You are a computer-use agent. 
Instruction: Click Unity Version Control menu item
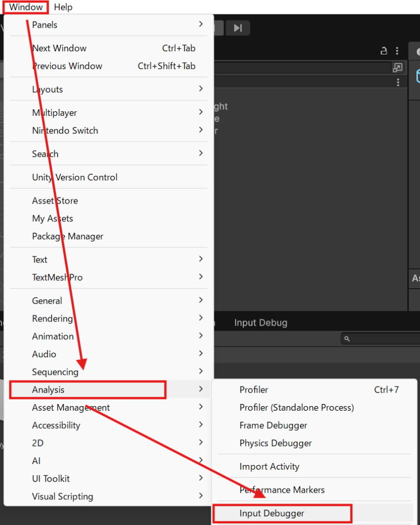75,177
